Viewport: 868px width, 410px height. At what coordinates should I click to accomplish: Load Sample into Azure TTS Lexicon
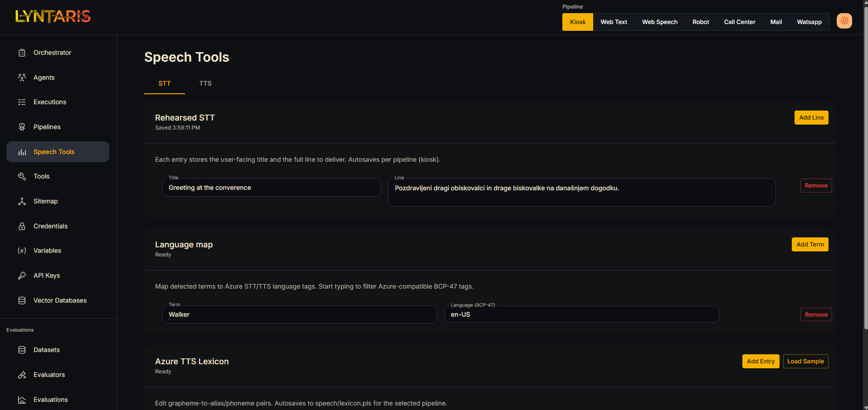(805, 361)
